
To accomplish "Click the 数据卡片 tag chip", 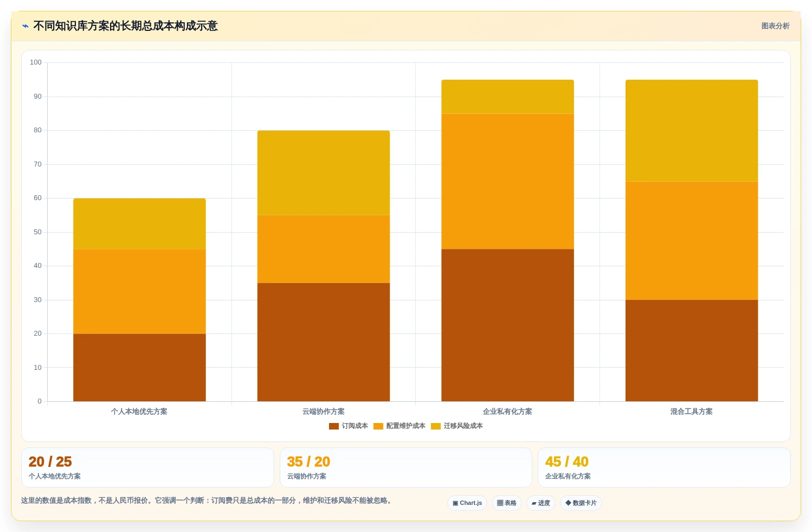I will point(581,503).
